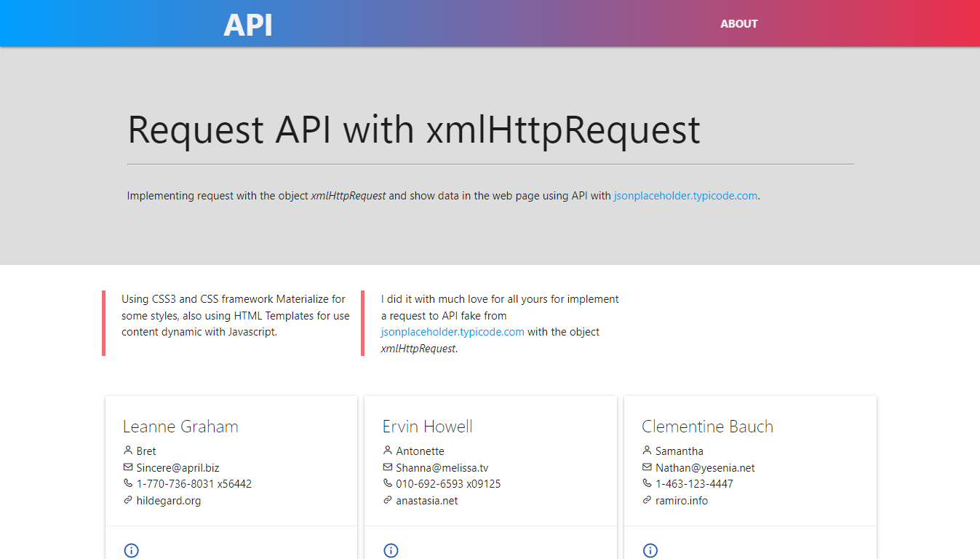The width and height of the screenshot is (980, 559).
Task: Select the Ervin Howell card title
Action: click(x=428, y=427)
